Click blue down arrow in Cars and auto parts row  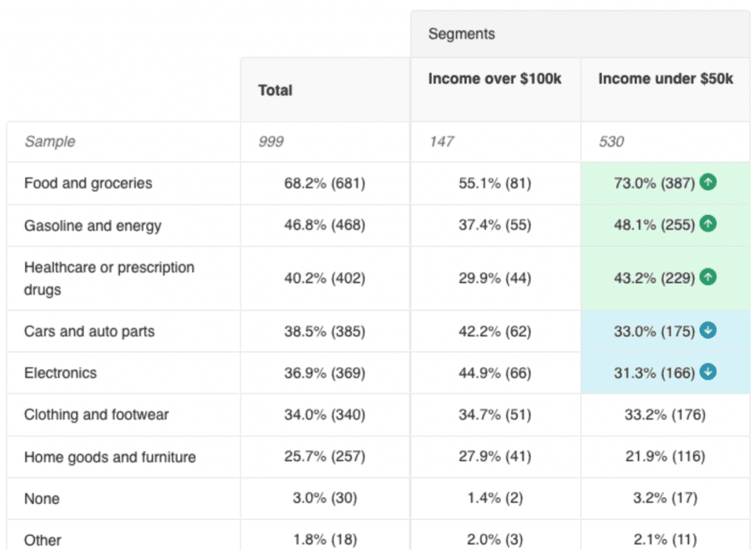click(708, 331)
